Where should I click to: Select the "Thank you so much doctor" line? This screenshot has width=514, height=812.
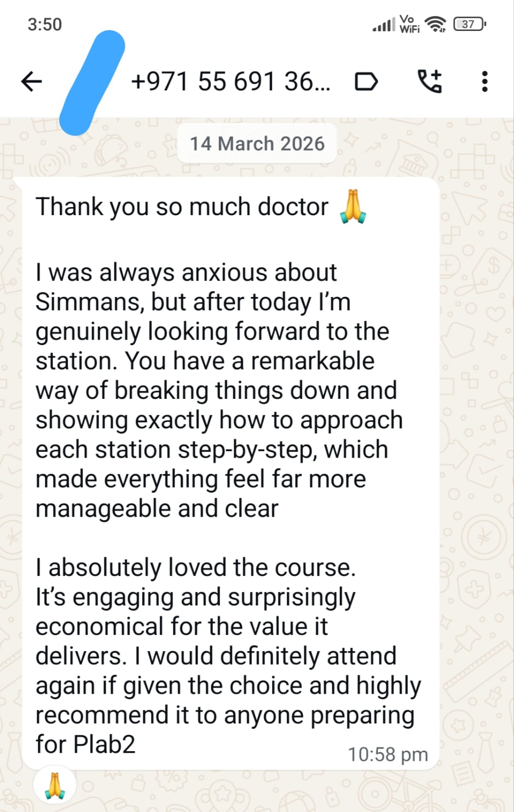182,207
